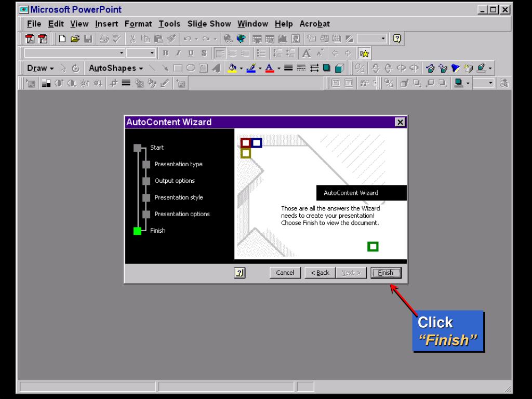This screenshot has height=399, width=532.
Task: Select the Oval drawing tool
Action: [191, 68]
